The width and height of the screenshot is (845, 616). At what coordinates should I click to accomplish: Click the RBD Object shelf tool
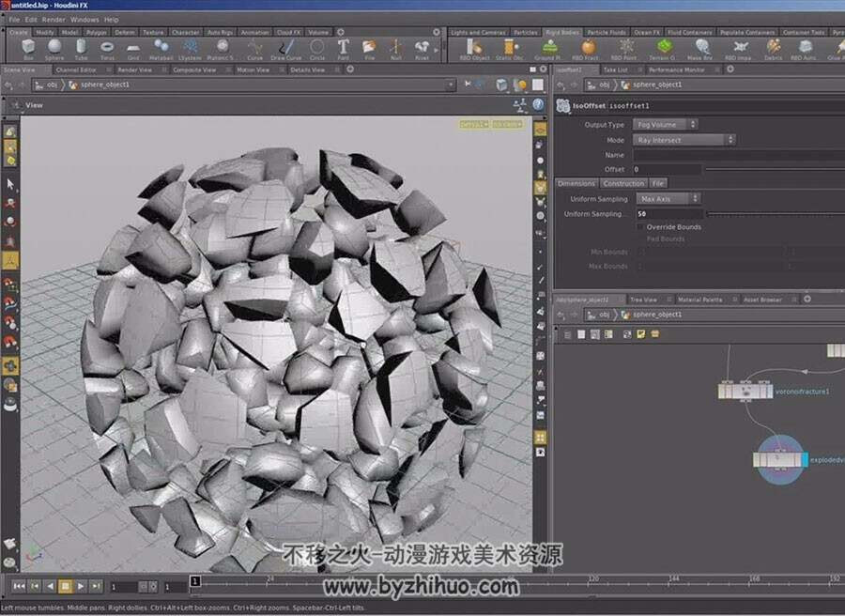pos(474,49)
